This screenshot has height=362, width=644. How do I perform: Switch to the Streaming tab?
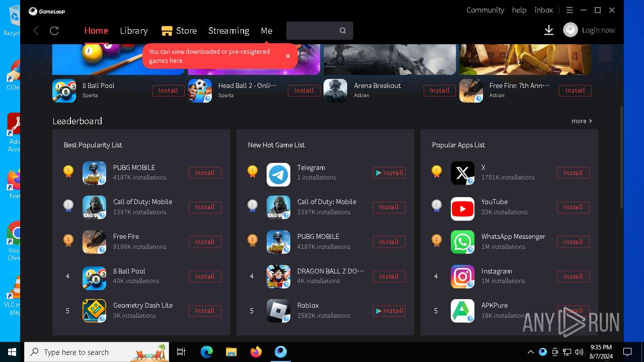click(229, 31)
